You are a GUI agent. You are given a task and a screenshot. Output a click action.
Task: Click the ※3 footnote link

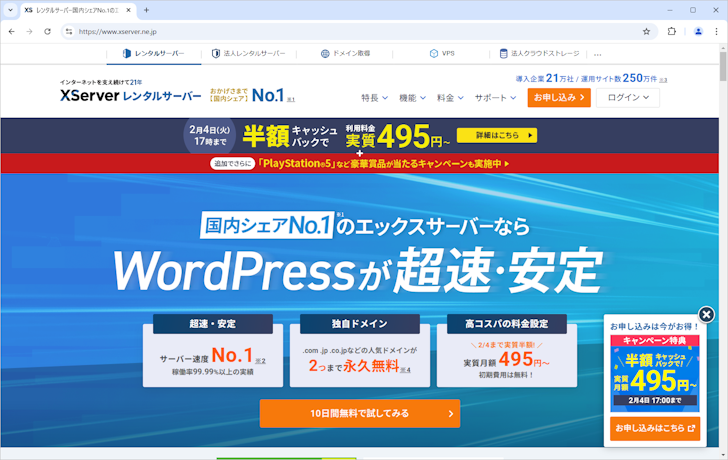(x=663, y=80)
